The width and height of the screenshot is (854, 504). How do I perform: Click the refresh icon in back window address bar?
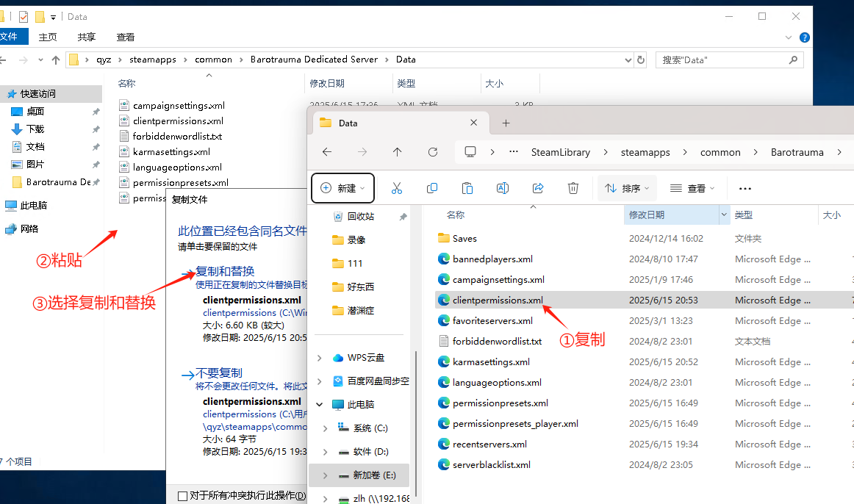point(641,60)
